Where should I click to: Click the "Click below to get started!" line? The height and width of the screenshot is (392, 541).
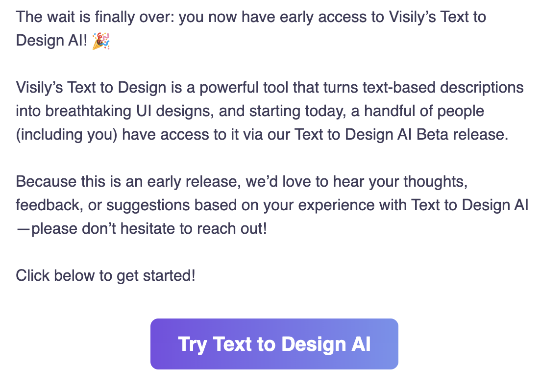tap(105, 275)
